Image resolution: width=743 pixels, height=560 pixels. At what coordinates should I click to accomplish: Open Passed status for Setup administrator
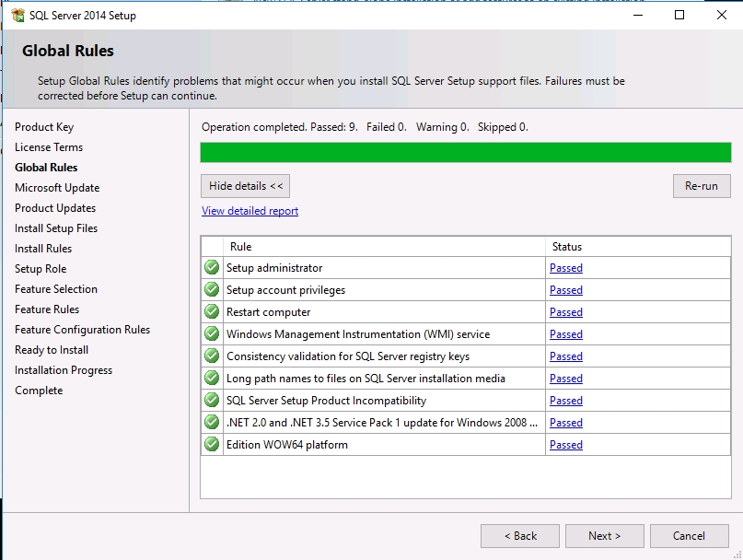[x=566, y=268]
